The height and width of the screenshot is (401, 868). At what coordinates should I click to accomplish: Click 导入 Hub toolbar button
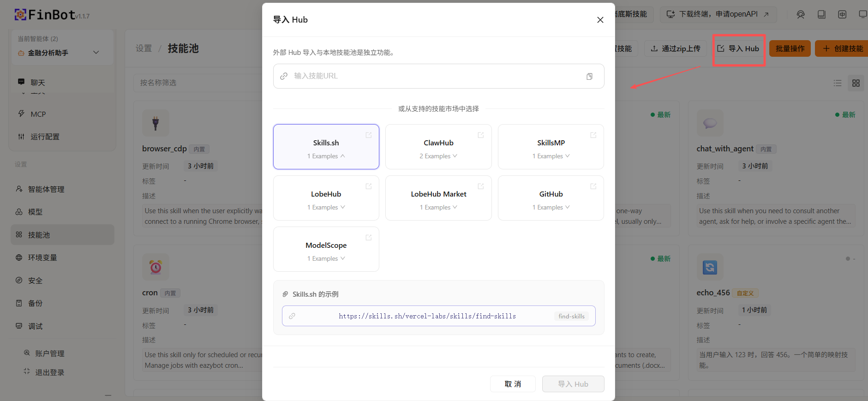(738, 48)
